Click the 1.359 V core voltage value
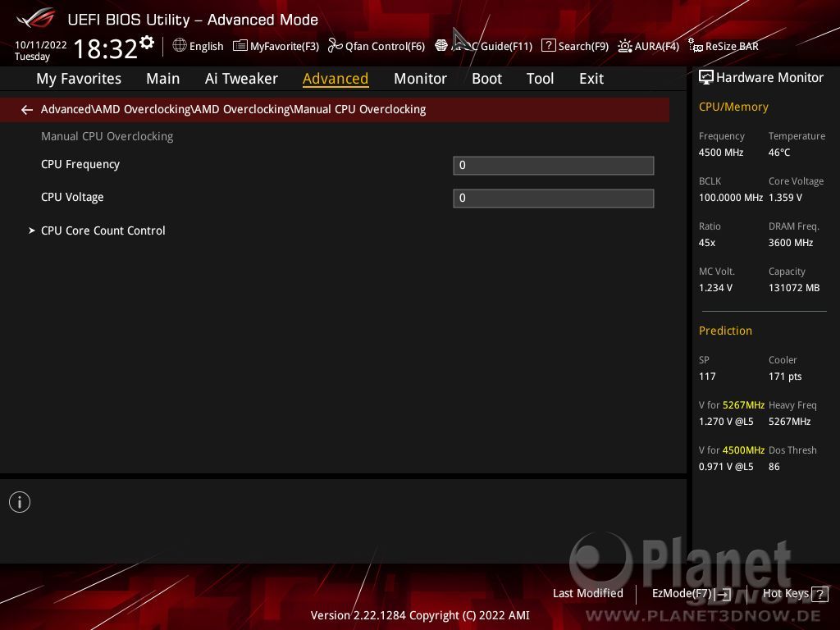This screenshot has height=630, width=840. 785,198
